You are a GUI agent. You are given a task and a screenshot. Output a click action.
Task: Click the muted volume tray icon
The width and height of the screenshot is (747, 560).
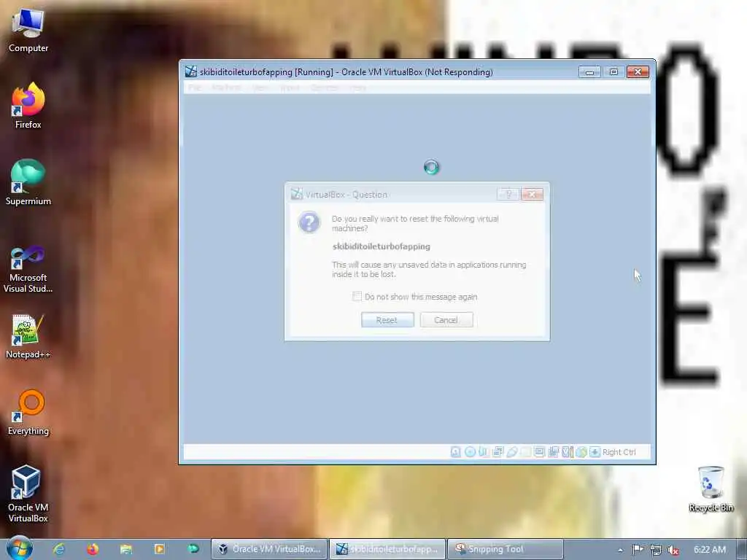point(673,550)
